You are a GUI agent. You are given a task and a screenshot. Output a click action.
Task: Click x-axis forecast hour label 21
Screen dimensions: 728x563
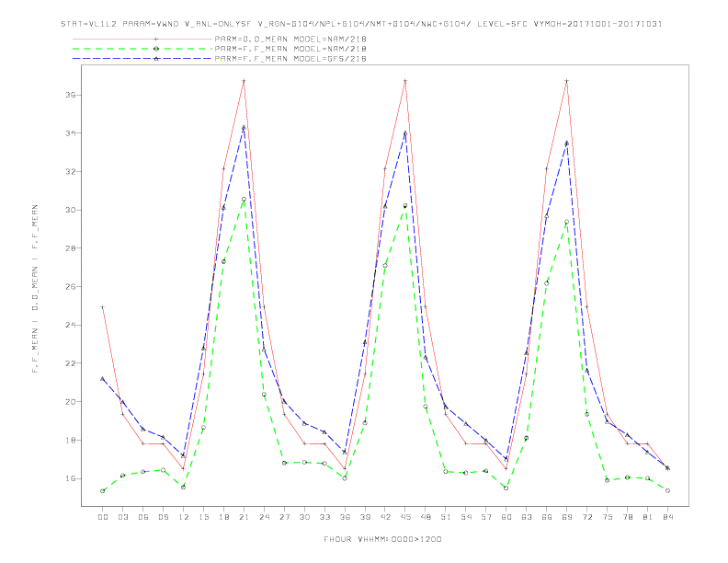click(244, 517)
